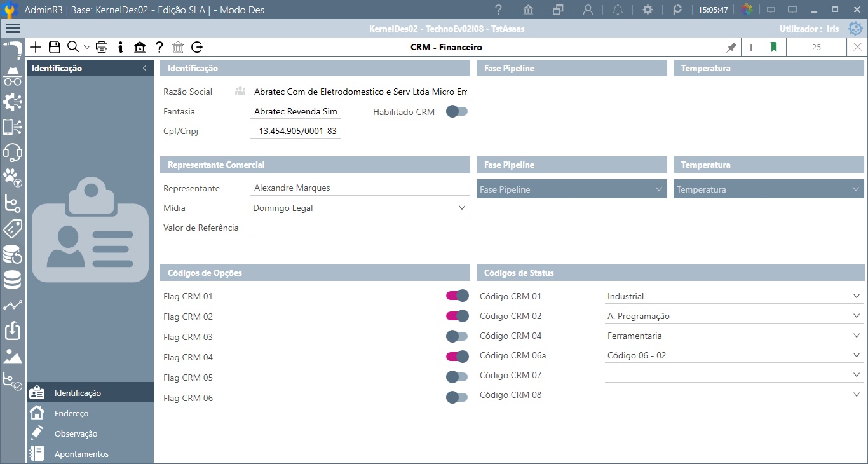
Task: Click the Razão Social input field
Action: (360, 92)
